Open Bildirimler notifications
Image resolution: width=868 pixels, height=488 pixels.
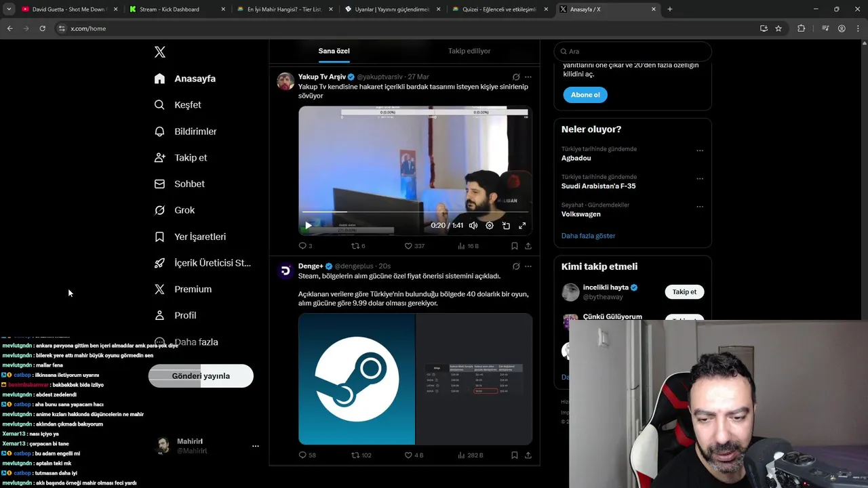[x=185, y=131]
